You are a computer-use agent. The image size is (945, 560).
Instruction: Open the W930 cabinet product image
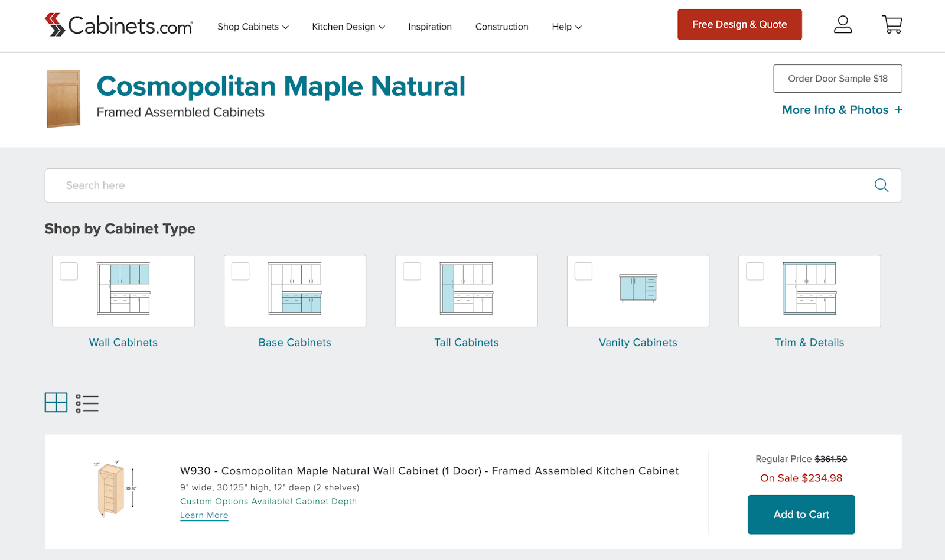coord(114,490)
